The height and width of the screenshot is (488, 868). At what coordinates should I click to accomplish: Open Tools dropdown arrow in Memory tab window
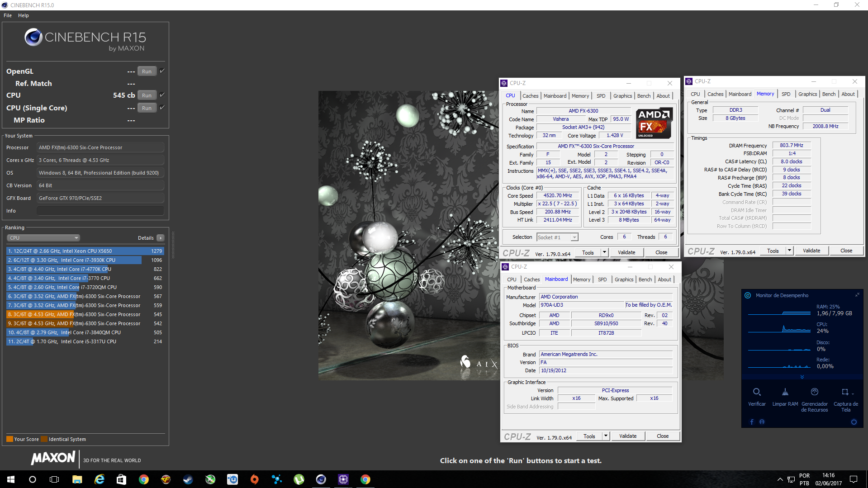coord(789,251)
